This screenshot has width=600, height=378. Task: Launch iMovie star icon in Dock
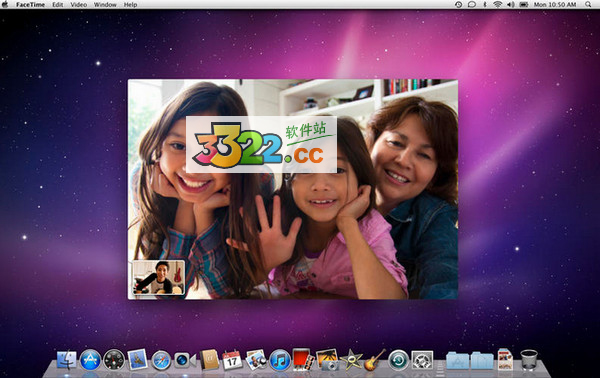(x=351, y=360)
